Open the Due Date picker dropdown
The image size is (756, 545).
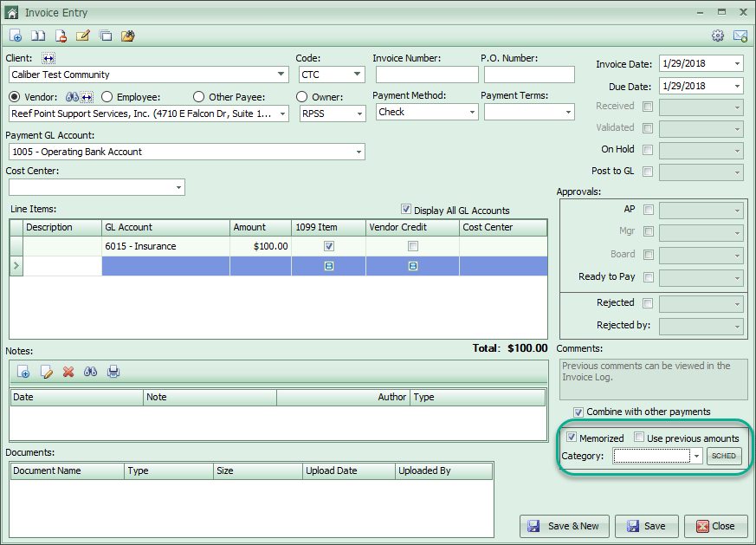click(737, 87)
